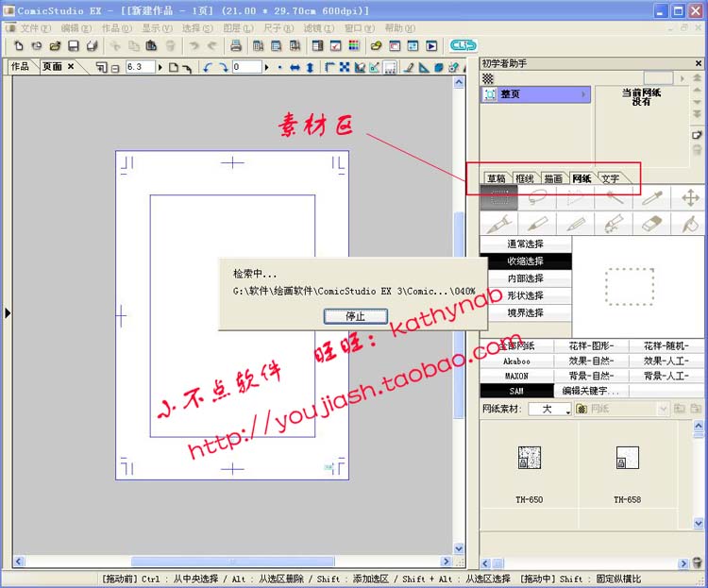Expand the left side panel arrow
The width and height of the screenshot is (708, 588).
8,312
